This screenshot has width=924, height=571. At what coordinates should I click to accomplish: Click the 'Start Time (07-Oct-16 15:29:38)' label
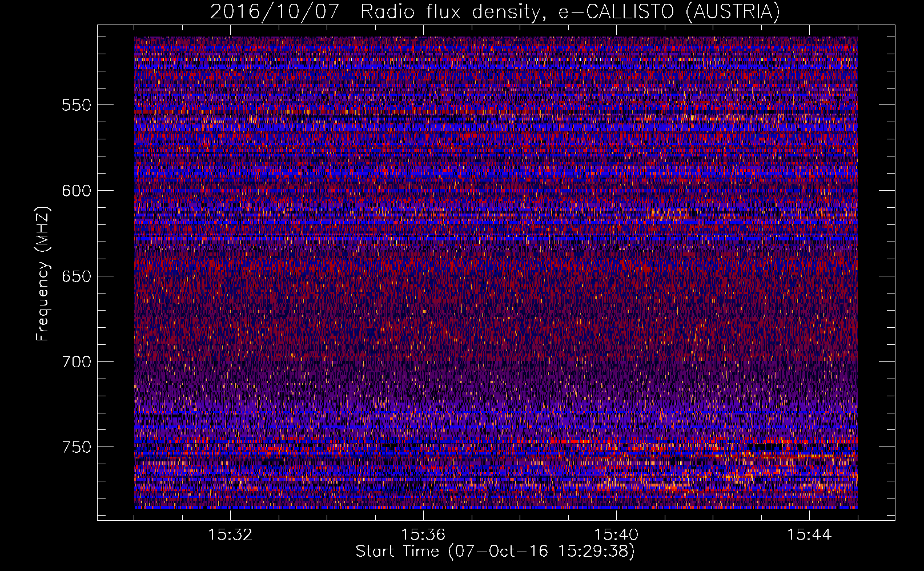[495, 552]
